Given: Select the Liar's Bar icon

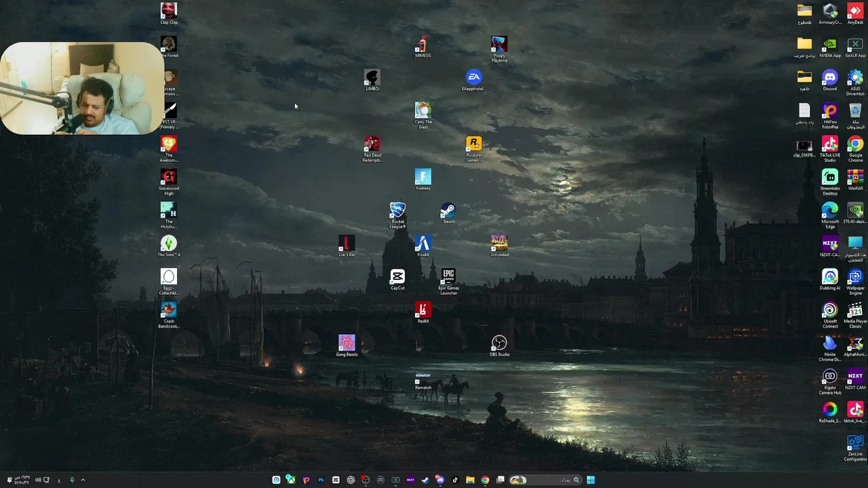Looking at the screenshot, I should coord(347,245).
